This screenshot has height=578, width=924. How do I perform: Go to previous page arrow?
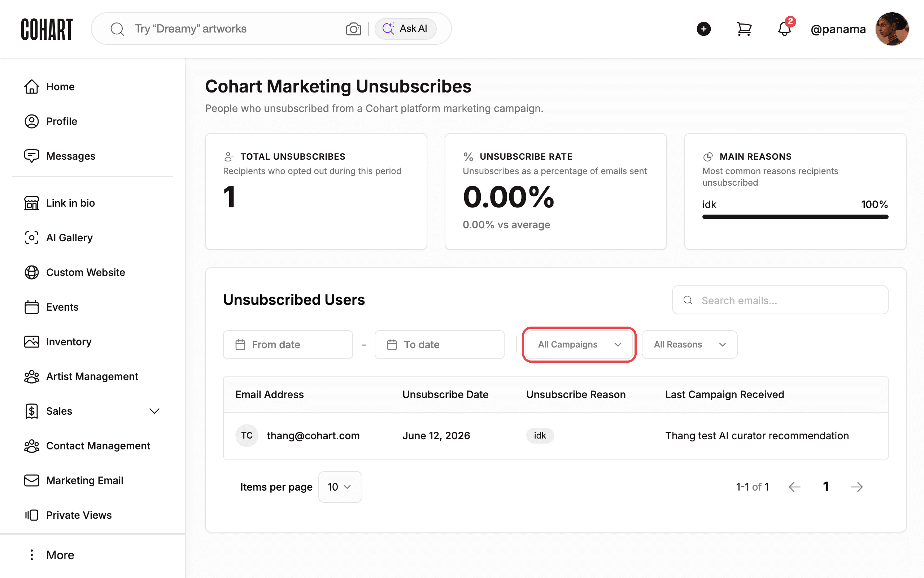click(x=794, y=487)
